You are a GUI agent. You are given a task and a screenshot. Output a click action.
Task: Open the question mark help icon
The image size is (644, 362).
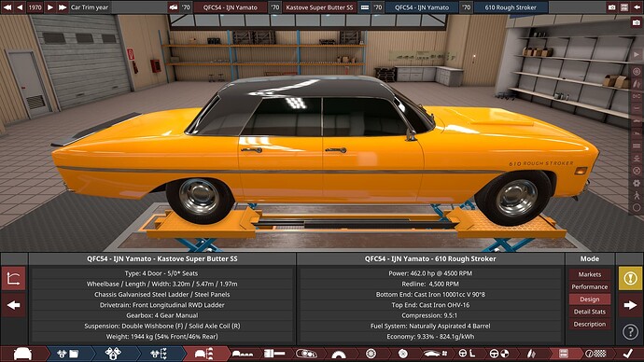[630, 331]
